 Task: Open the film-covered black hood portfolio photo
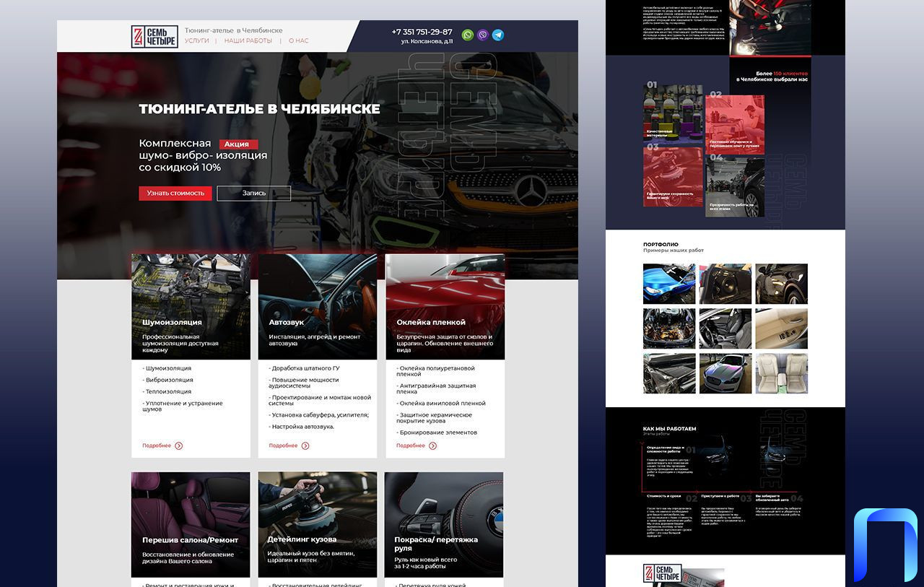[x=669, y=373]
